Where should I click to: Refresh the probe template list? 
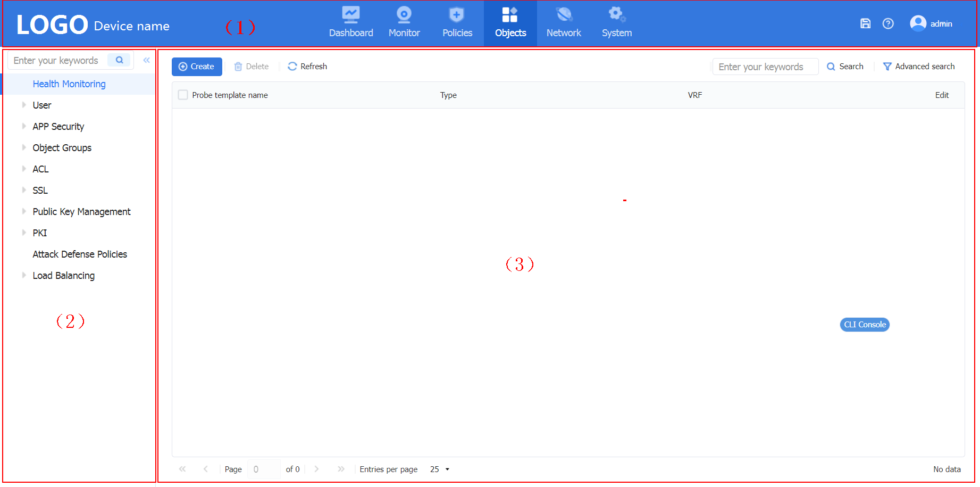point(307,67)
